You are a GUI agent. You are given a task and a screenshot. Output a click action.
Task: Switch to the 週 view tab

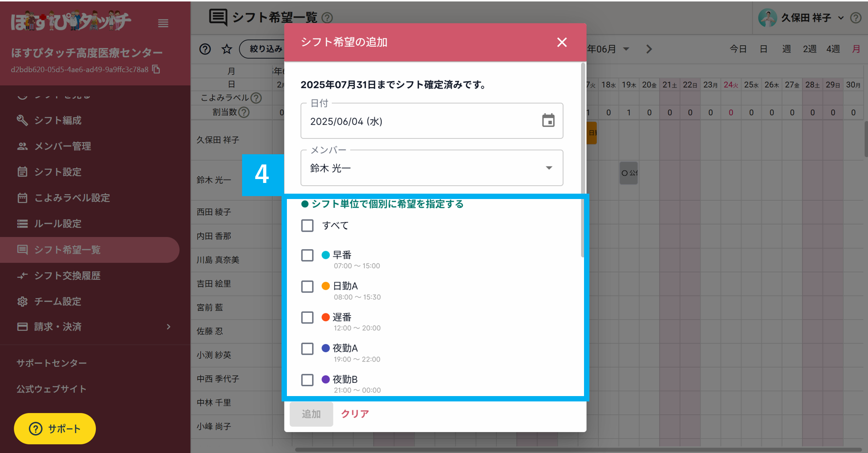[x=786, y=49]
